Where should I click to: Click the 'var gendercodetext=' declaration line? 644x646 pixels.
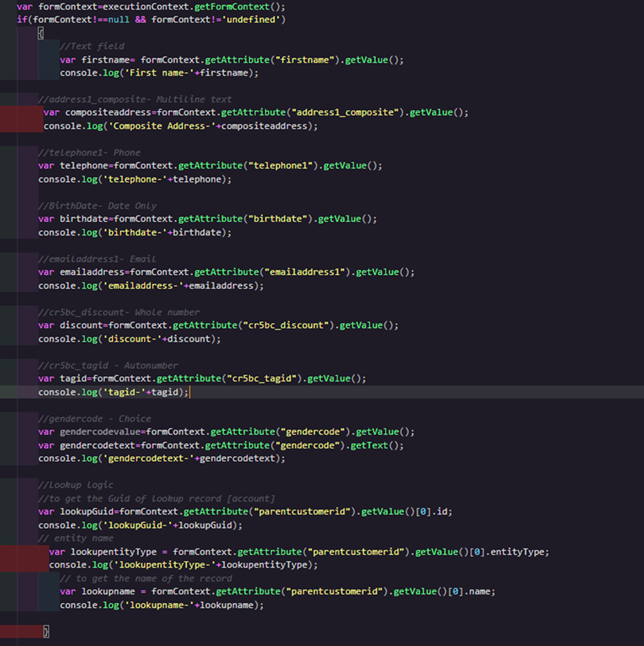point(221,445)
